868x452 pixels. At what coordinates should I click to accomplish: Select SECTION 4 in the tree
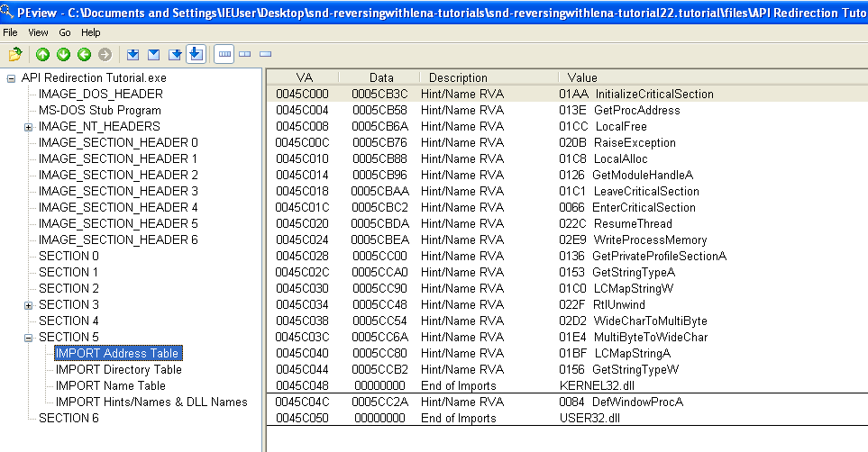point(69,321)
